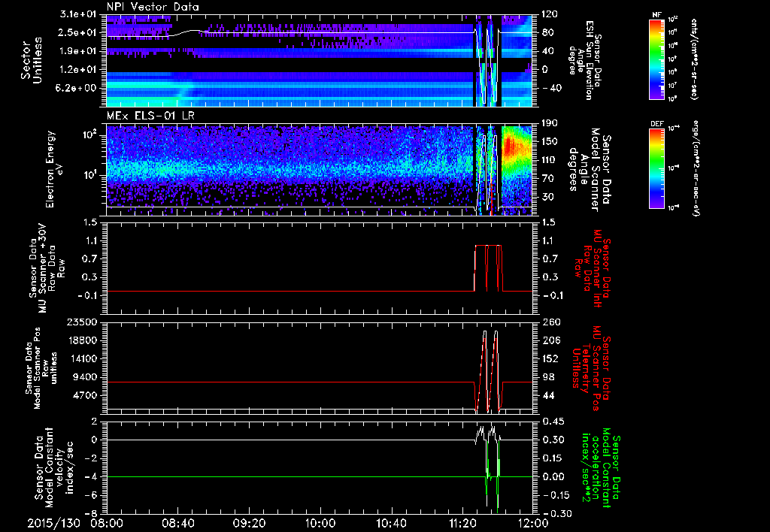Click the red high-flux region in ELS spectrogram

(x=511, y=145)
